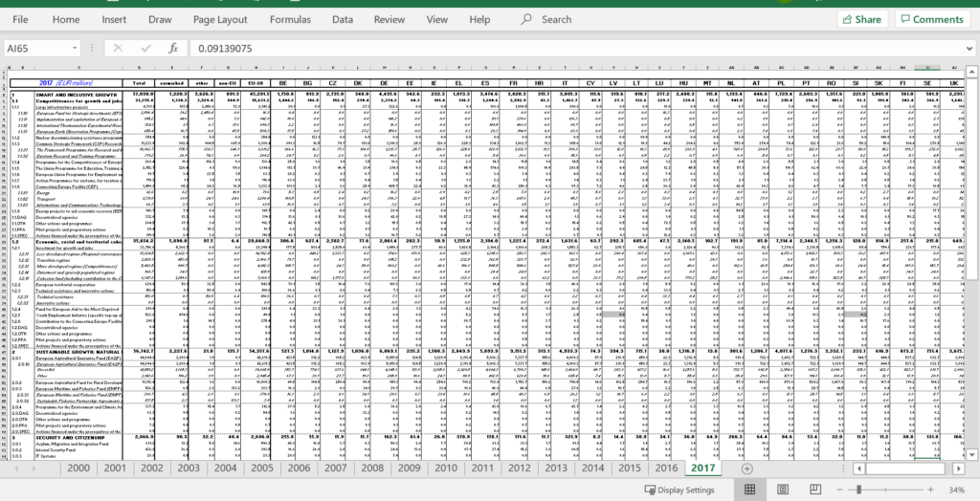Click the Cancel entry X icon
The image size is (980, 501).
click(119, 48)
